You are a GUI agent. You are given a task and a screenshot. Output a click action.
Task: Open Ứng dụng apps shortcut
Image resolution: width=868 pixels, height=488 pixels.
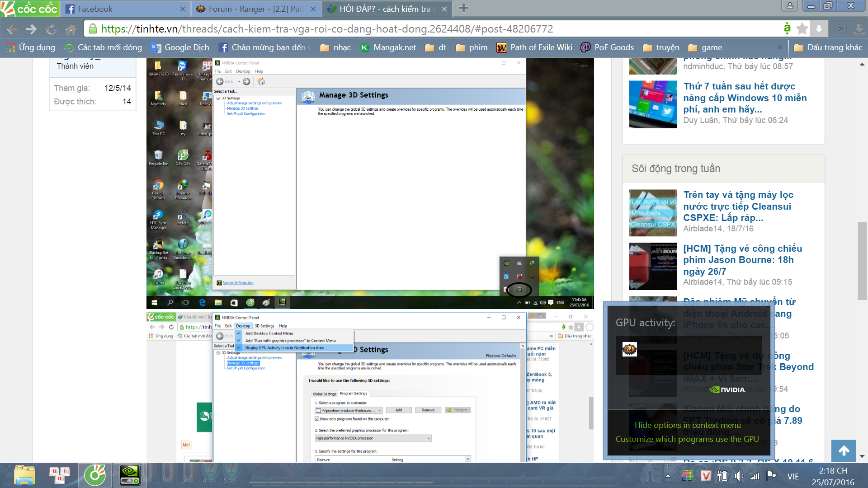tap(30, 47)
